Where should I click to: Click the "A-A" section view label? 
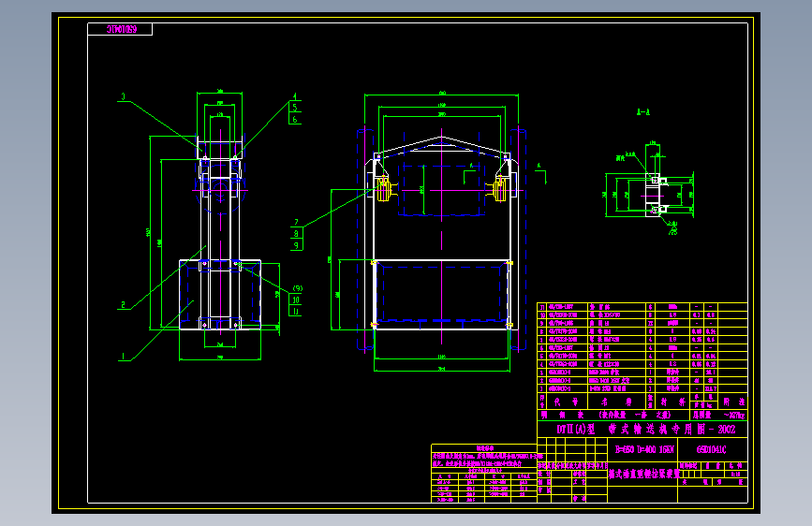(x=643, y=111)
